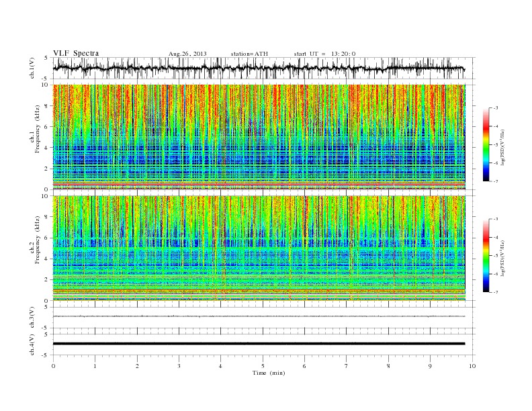
Task: Click the ch.3 flat voltage trace
Action: [259, 316]
